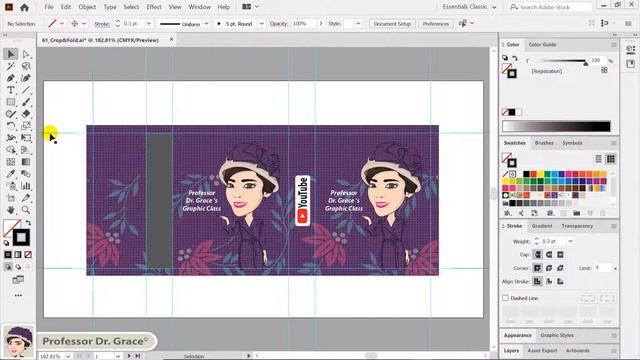640x360 pixels.
Task: Select the Pen tool
Action: click(x=11, y=78)
